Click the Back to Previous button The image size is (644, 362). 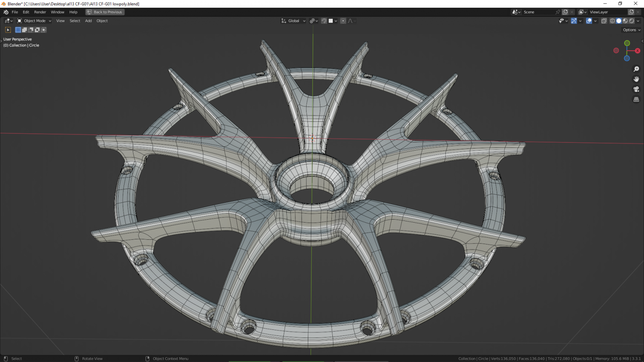click(x=105, y=12)
